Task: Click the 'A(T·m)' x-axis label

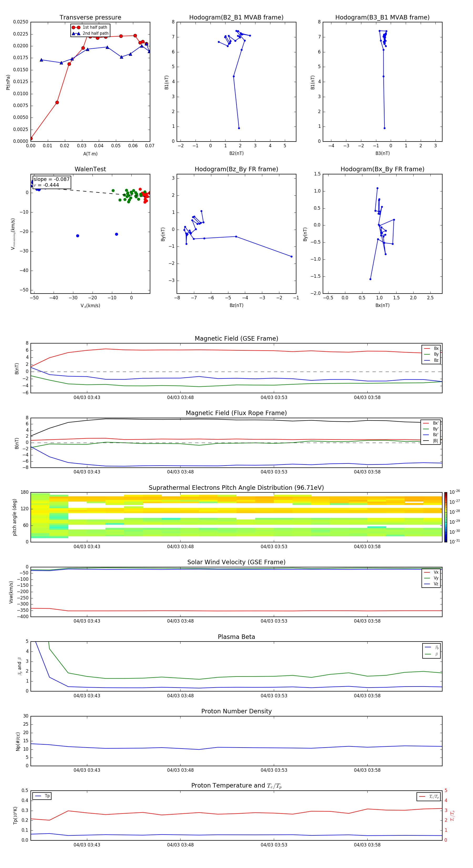Action: pos(90,154)
